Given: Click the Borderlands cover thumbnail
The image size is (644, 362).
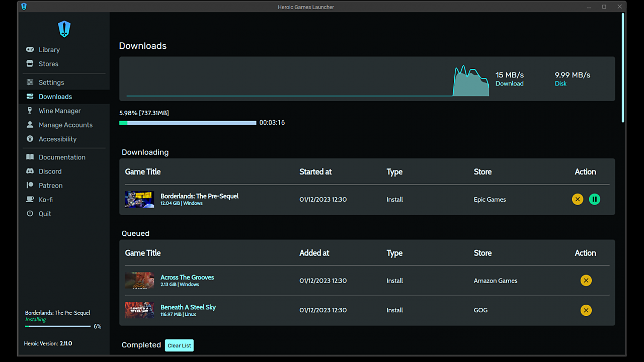Looking at the screenshot, I should [139, 199].
